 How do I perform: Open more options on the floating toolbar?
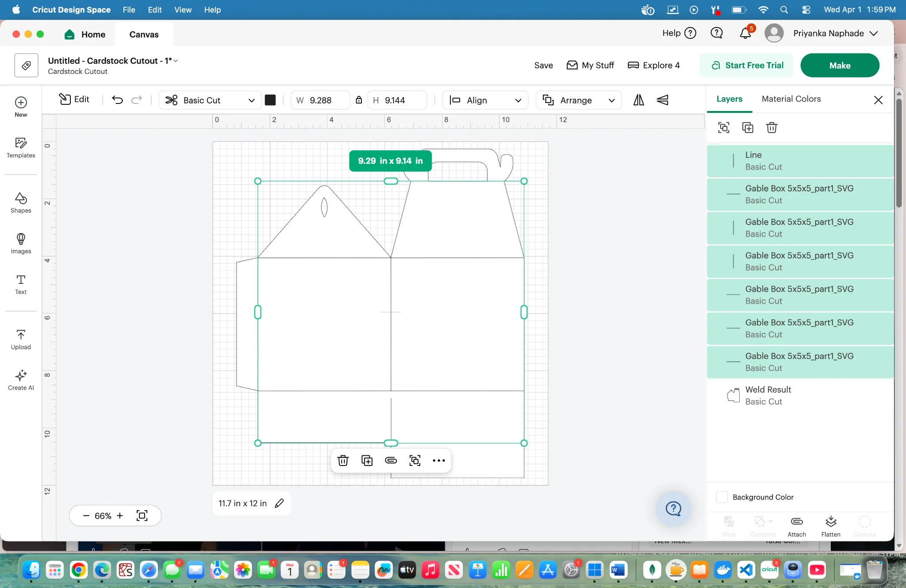click(x=439, y=461)
